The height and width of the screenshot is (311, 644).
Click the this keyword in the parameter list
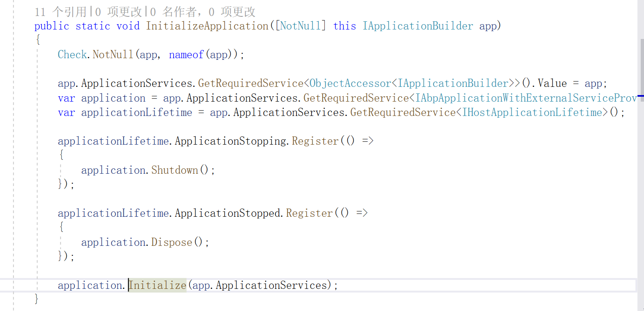[x=345, y=26]
